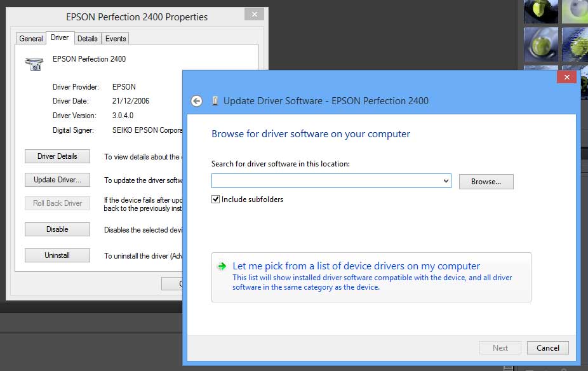Screen dimensions: 588x371
Task: Click the device icon in the wizard title
Action: point(215,101)
